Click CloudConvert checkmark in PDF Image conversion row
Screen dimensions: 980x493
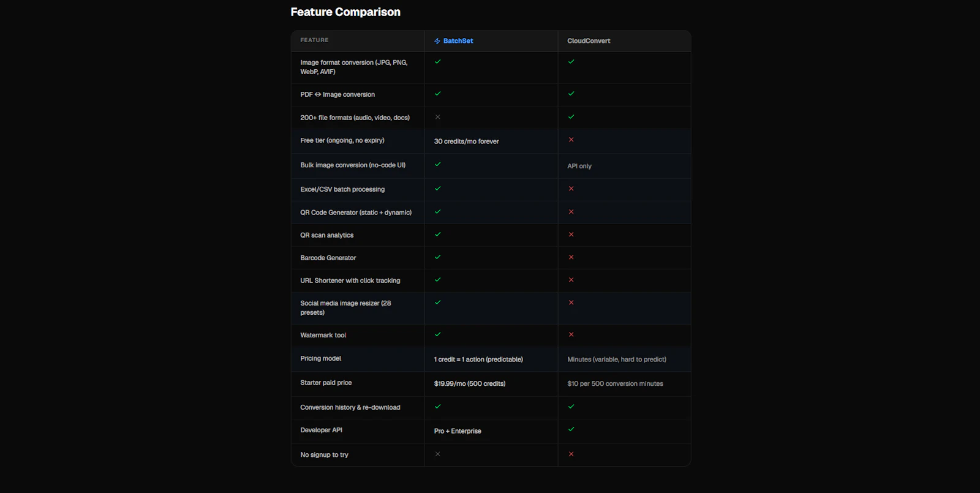(571, 94)
